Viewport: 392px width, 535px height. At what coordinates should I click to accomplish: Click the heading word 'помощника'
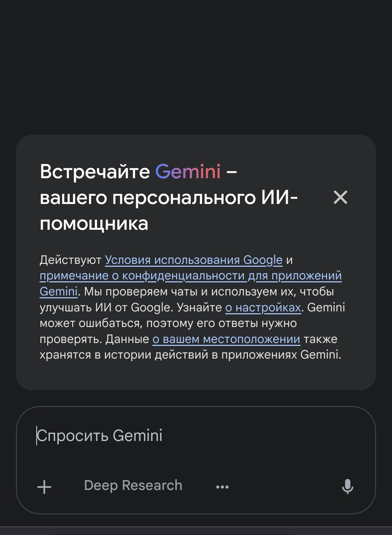[x=94, y=224]
